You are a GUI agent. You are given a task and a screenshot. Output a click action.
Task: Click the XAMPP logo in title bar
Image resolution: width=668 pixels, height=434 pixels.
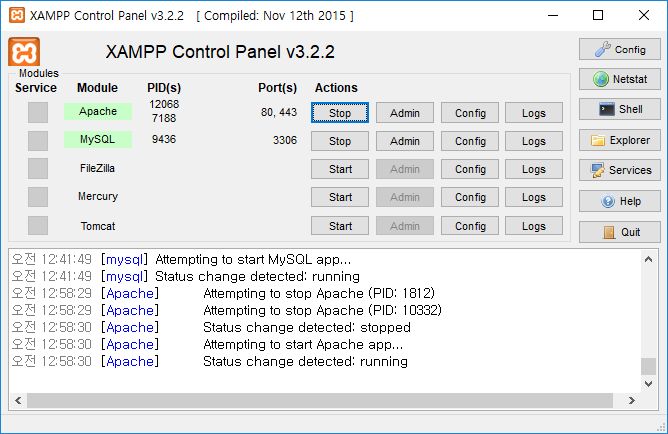pyautogui.click(x=17, y=15)
